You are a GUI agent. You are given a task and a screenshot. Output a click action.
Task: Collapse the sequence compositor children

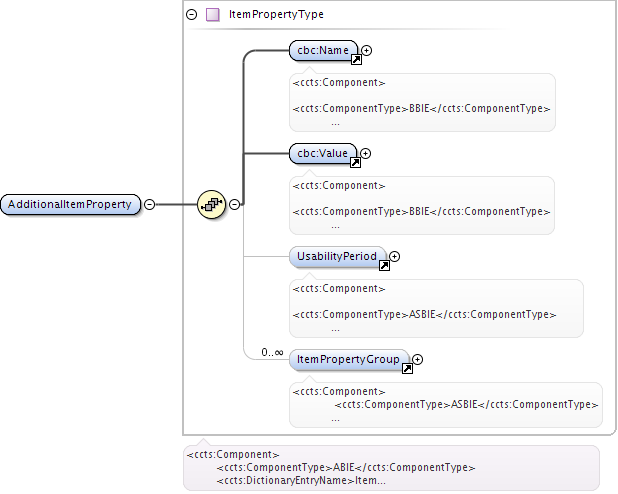235,204
